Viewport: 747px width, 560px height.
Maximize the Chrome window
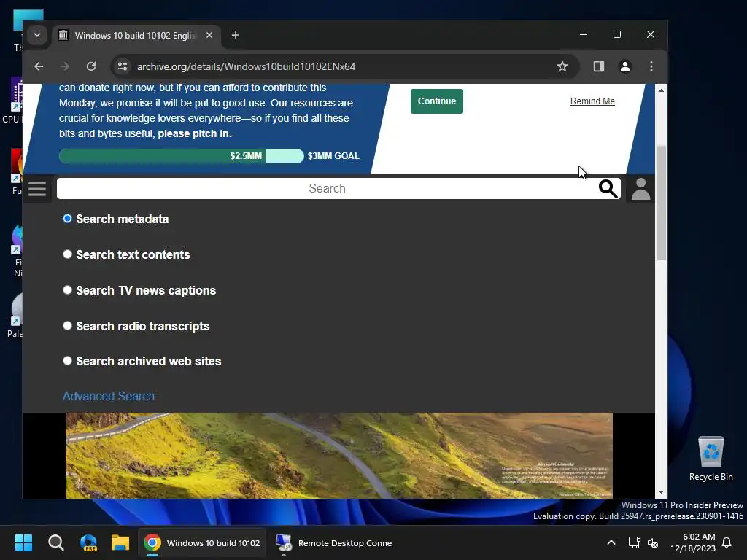pyautogui.click(x=617, y=34)
